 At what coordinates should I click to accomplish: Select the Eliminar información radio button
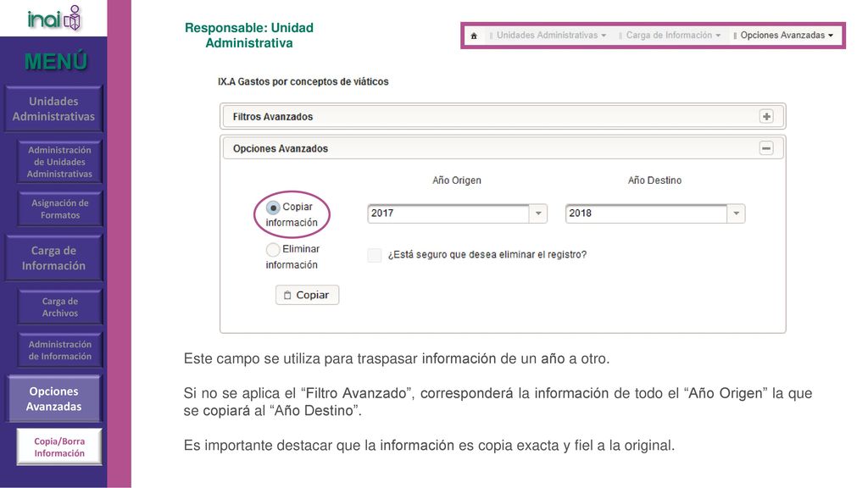[272, 250]
